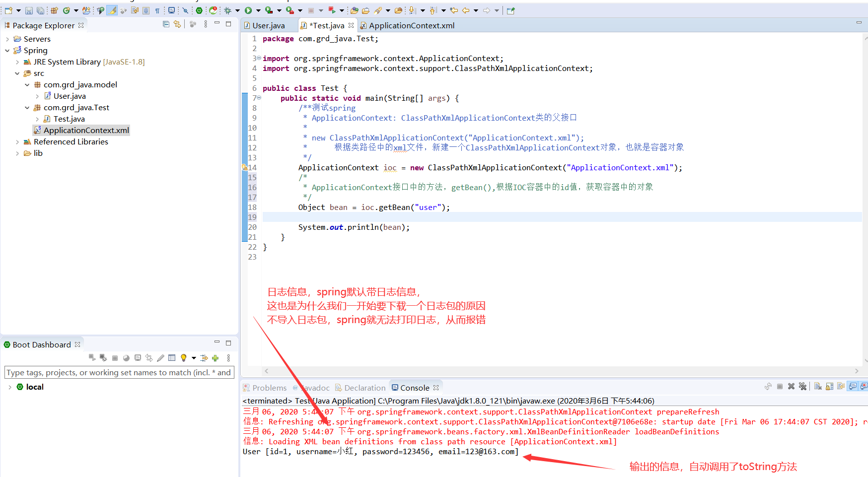Select Test.java in Package Explorer tree
This screenshot has height=477, width=868.
coord(69,119)
